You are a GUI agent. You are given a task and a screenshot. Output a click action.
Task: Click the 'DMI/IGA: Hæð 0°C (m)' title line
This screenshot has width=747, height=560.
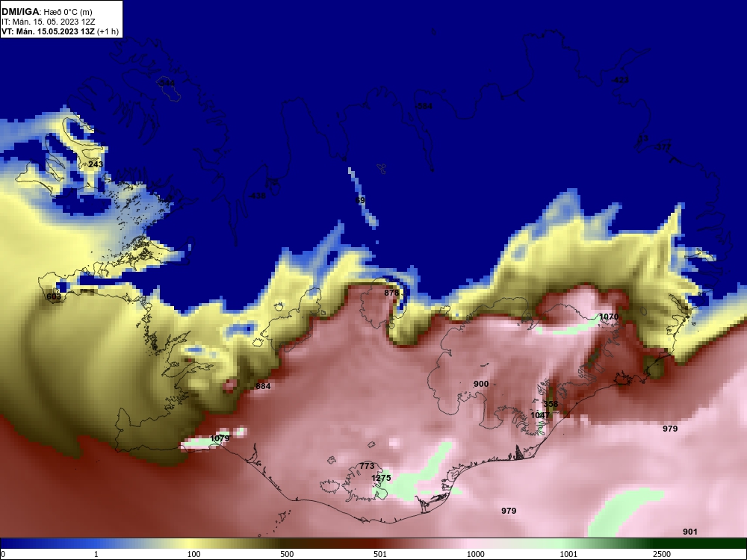46,12
